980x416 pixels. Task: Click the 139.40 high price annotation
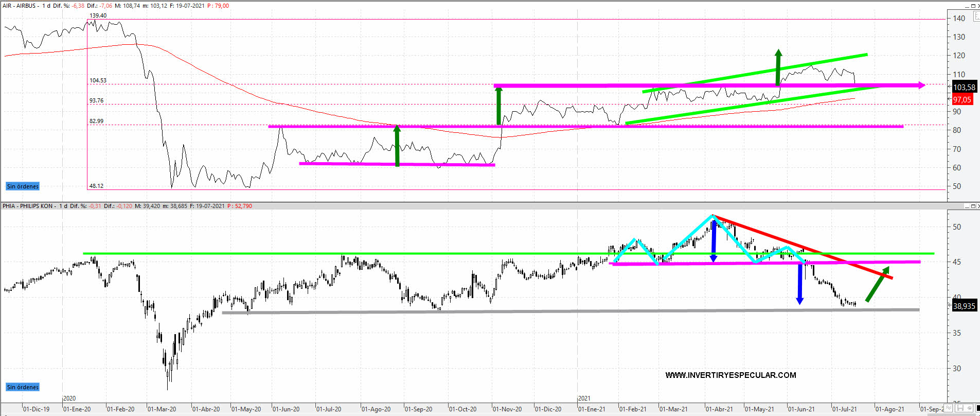click(x=98, y=15)
